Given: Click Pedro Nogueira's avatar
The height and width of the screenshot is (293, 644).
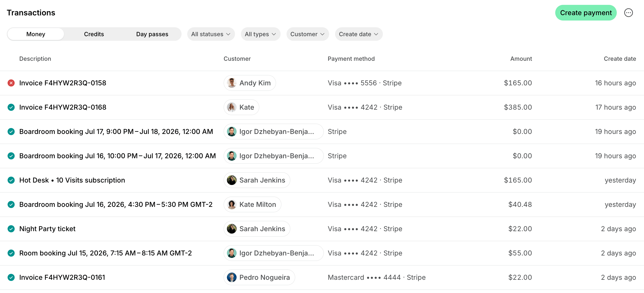Looking at the screenshot, I should pyautogui.click(x=232, y=277).
